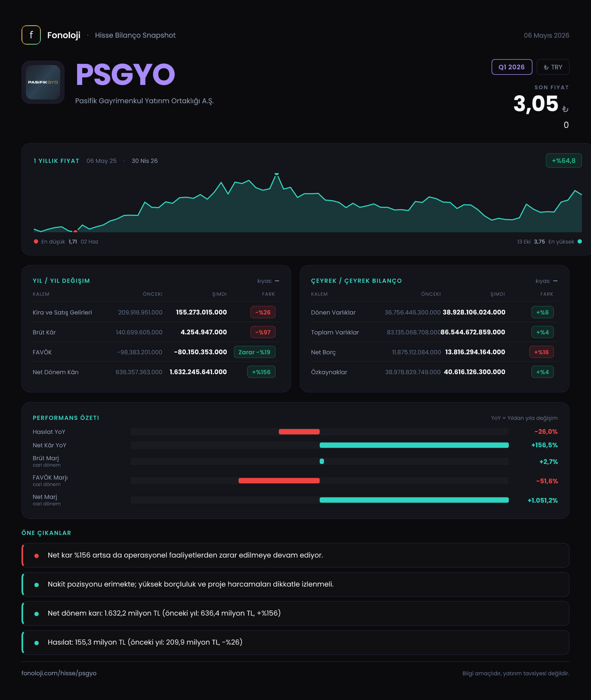Click the +%16 Net Borç badge
This screenshot has height=700, width=591.
click(x=541, y=352)
